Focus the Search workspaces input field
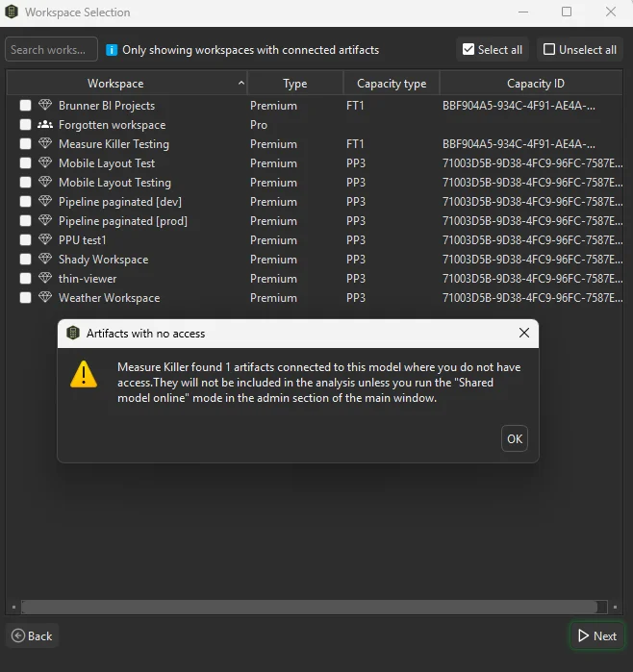 click(x=51, y=50)
